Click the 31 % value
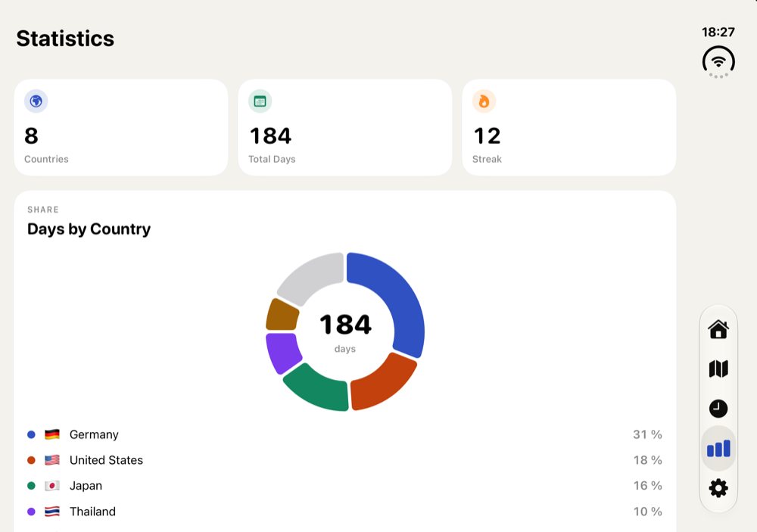This screenshot has height=532, width=757. coord(647,434)
